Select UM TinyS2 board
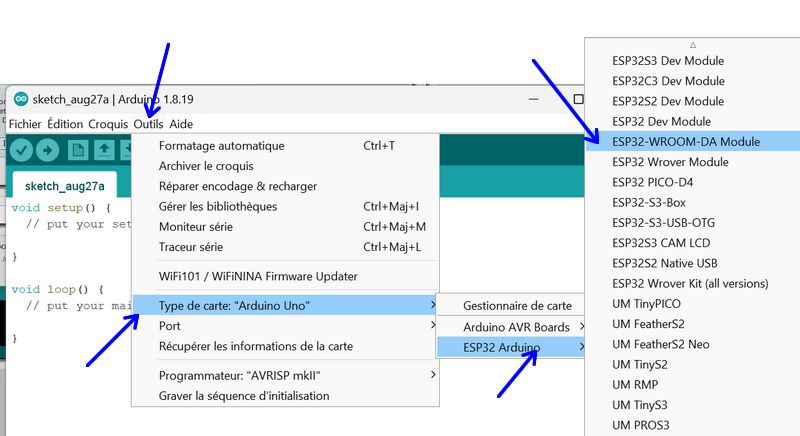Screen dimensions: 800x436 [693, 364]
